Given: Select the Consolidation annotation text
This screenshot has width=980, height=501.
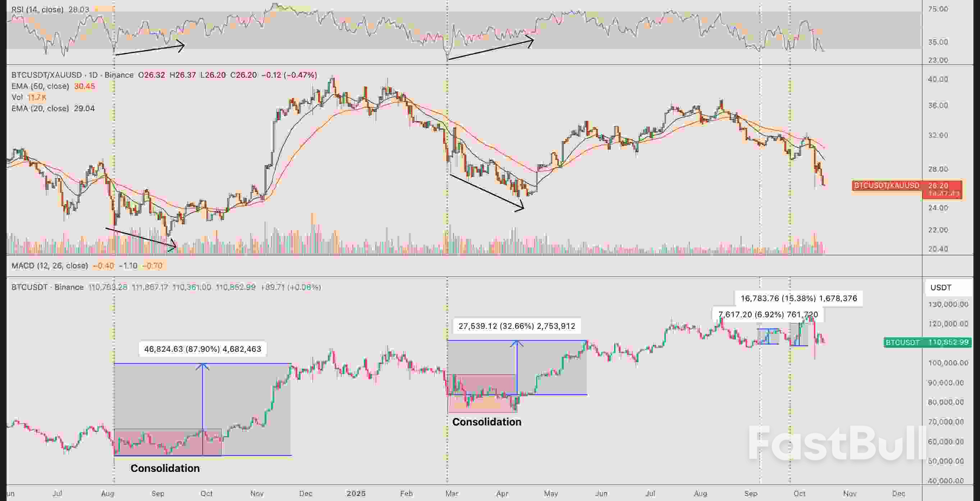Looking at the screenshot, I should [165, 468].
